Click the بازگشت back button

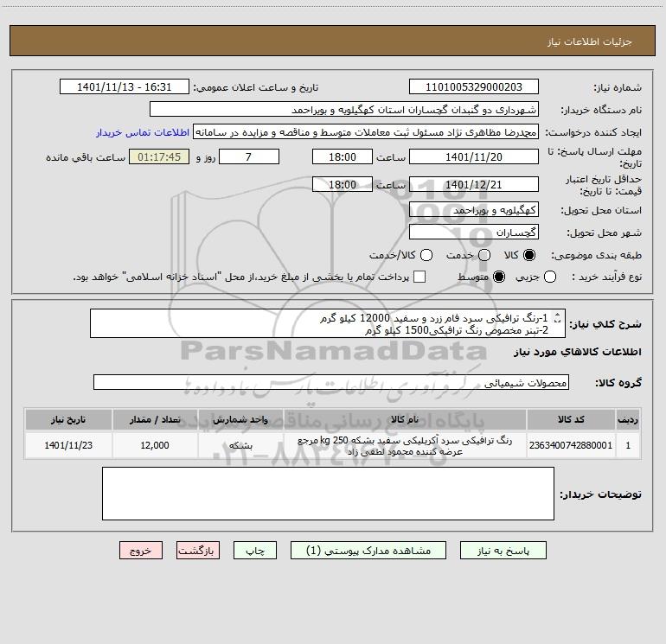[198, 551]
